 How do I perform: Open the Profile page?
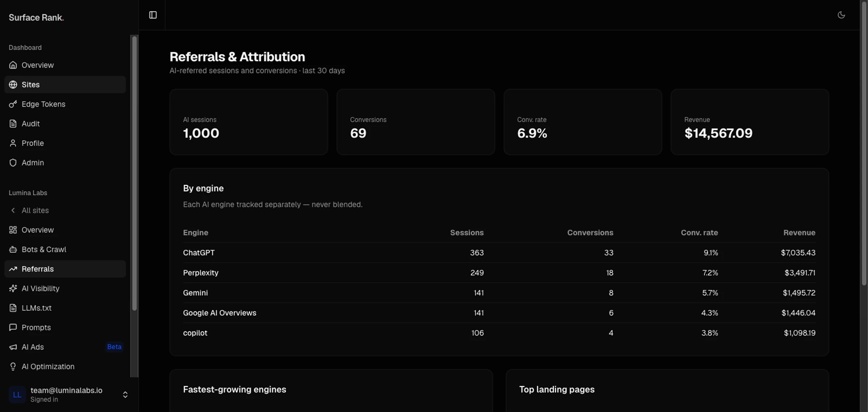65,143
